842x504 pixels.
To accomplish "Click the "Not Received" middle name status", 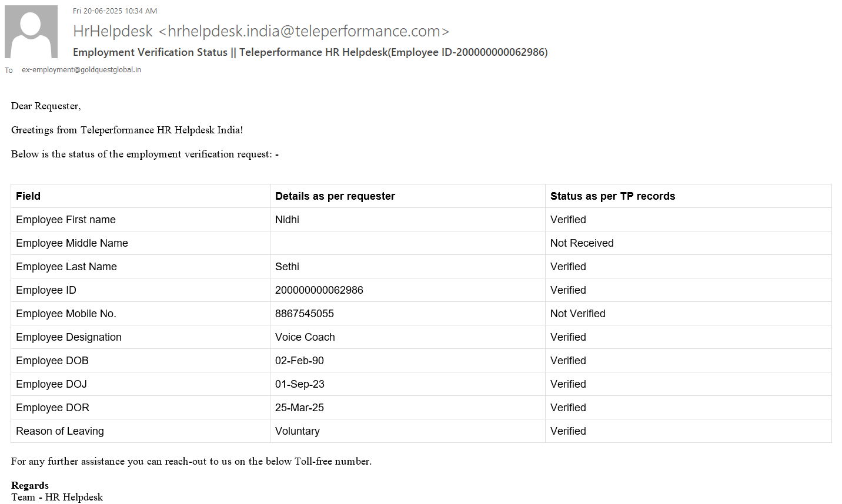I will 582,243.
